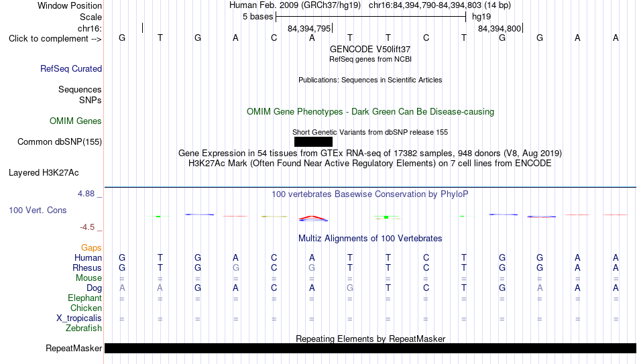Click the Elephant species label
This screenshot has height=364, width=637.
85,298
